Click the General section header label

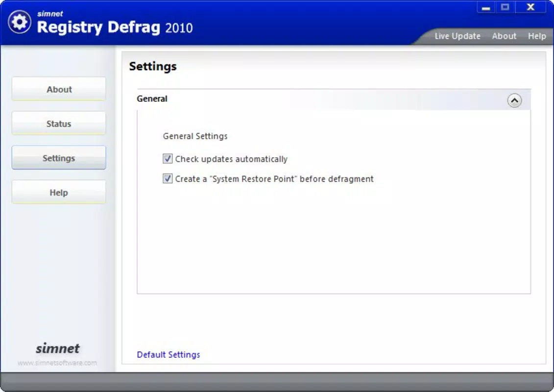(x=152, y=98)
